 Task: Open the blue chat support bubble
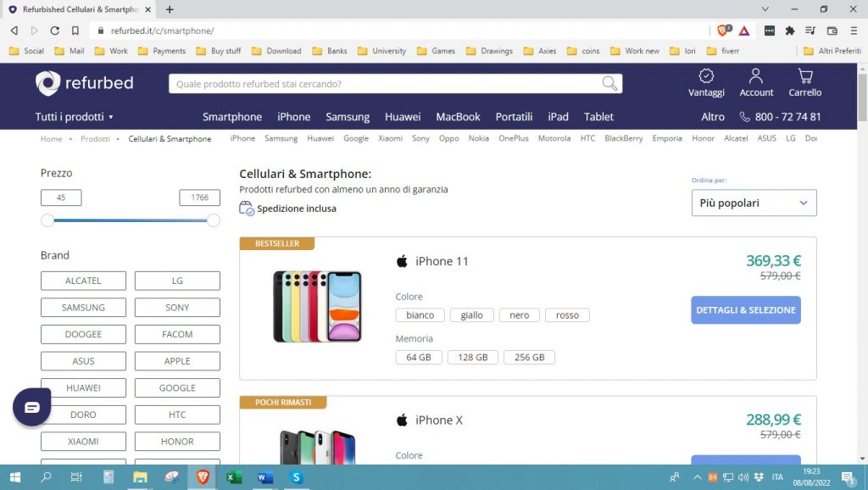click(32, 408)
